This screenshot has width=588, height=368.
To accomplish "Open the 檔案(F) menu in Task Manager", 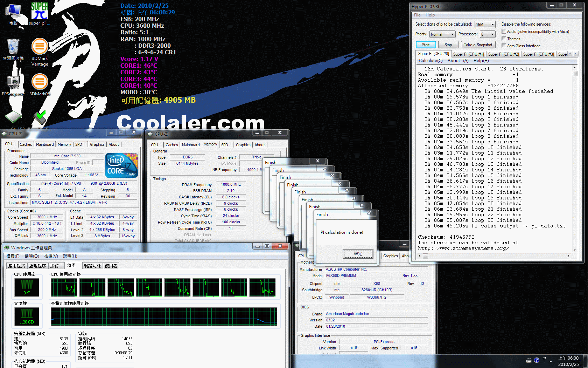I will pyautogui.click(x=13, y=256).
